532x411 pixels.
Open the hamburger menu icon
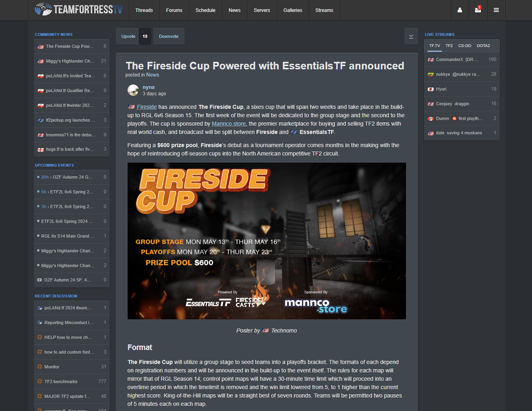click(x=496, y=10)
